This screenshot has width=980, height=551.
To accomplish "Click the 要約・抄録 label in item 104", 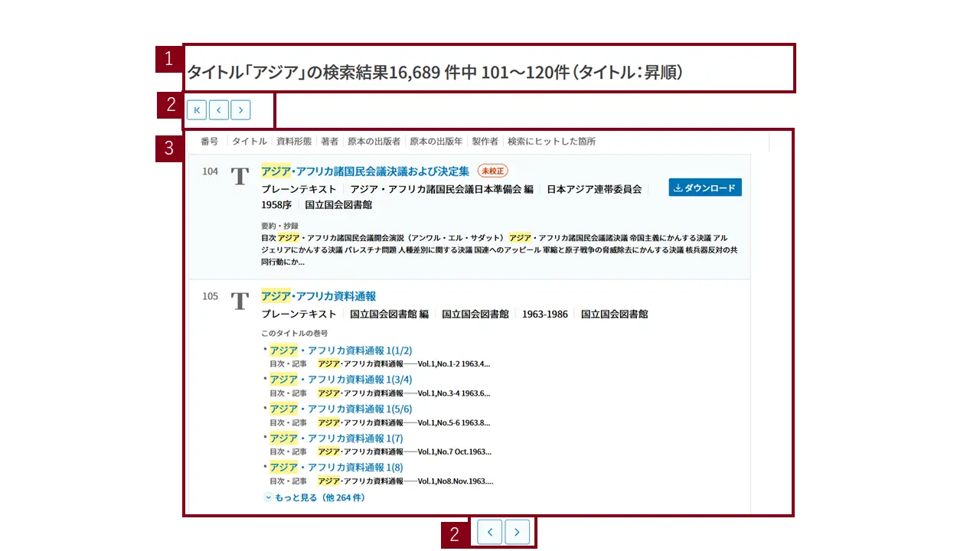I will click(x=279, y=226).
